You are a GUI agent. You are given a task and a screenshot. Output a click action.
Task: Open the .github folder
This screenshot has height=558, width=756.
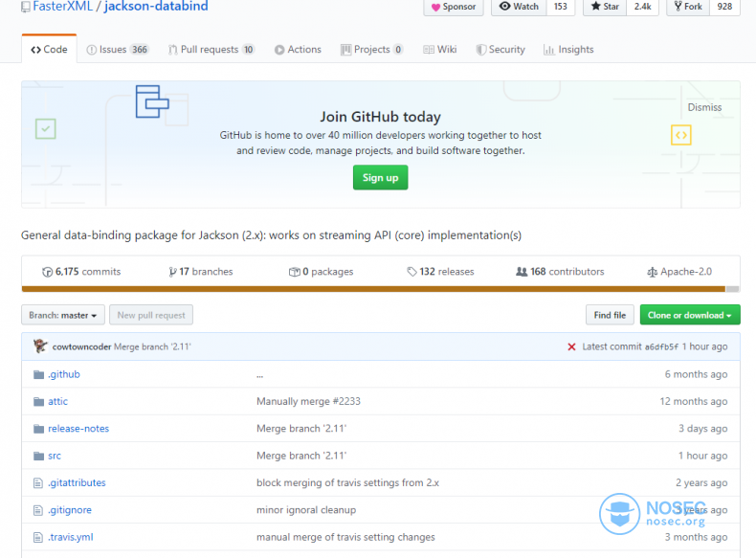point(64,374)
